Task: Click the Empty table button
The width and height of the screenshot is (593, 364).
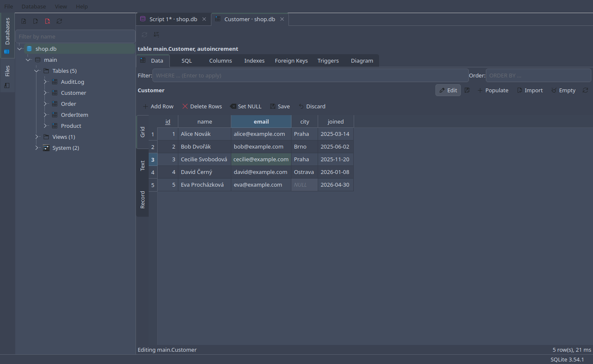Action: (563, 90)
